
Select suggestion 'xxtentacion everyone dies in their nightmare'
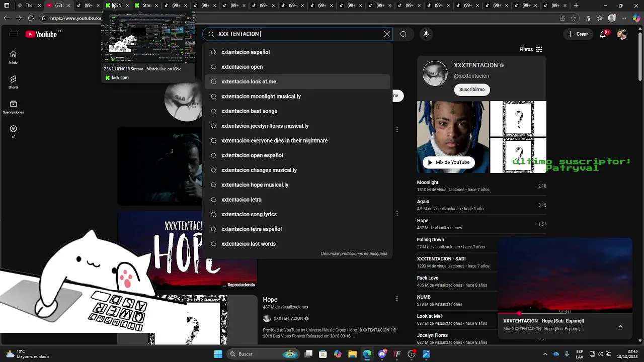298,141
